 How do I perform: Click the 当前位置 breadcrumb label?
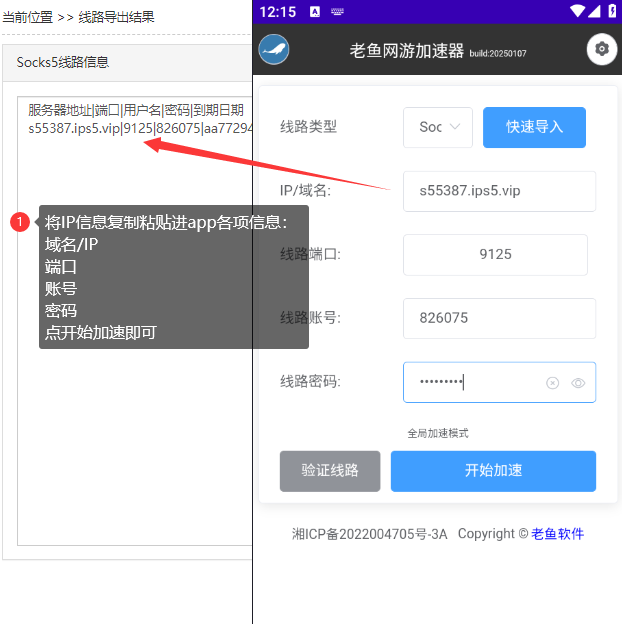click(27, 17)
